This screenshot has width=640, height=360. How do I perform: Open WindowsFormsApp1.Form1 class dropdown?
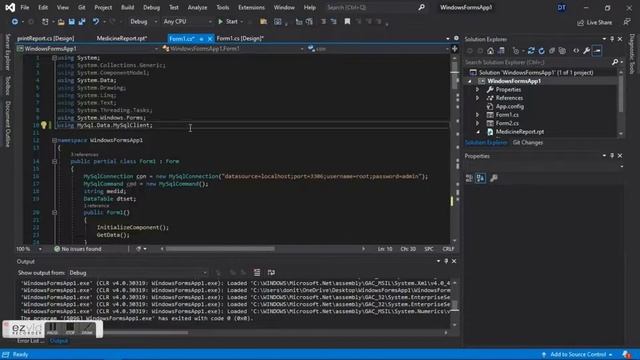tap(233, 49)
